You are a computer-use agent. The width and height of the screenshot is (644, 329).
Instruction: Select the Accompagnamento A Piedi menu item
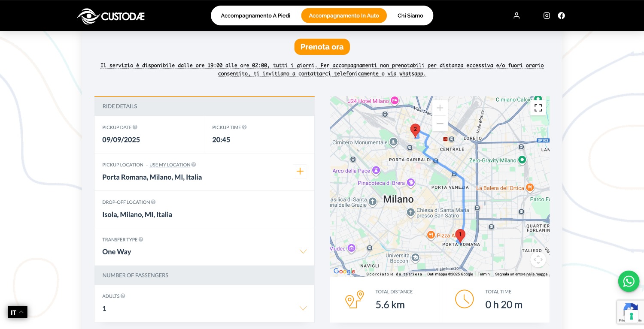click(255, 15)
